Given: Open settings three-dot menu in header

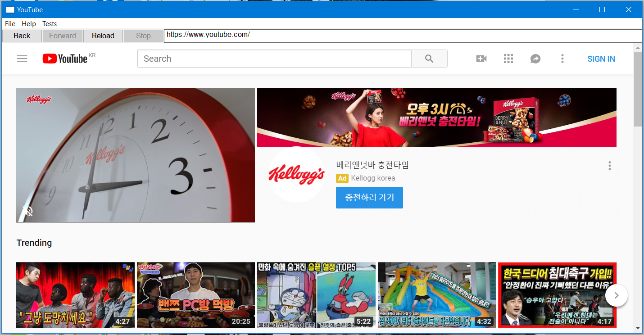Looking at the screenshot, I should tap(562, 59).
